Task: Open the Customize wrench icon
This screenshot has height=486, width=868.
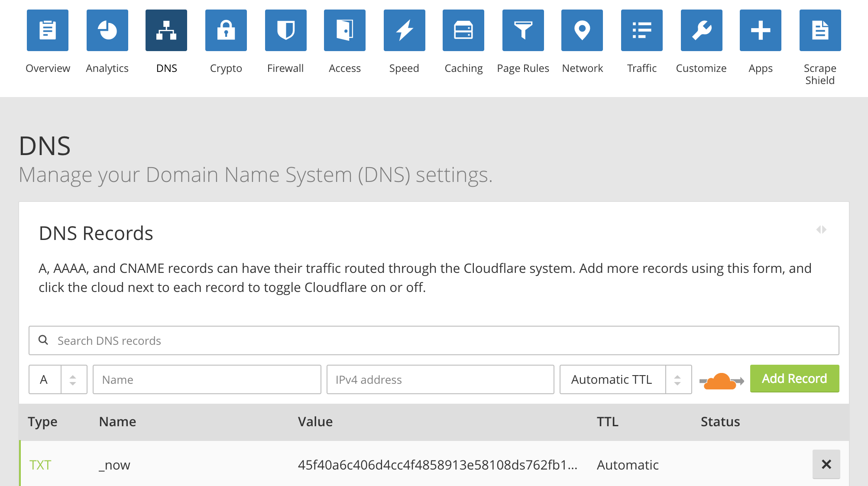Action: (x=702, y=30)
